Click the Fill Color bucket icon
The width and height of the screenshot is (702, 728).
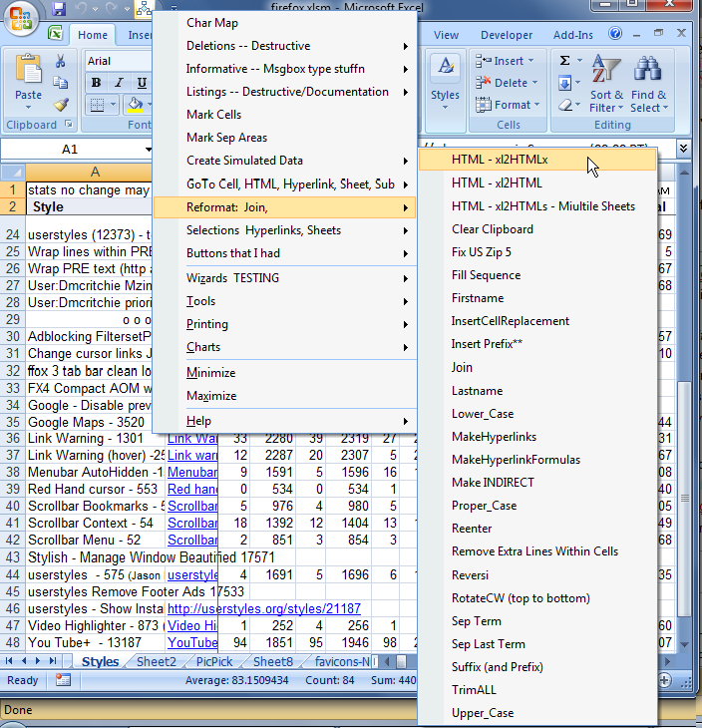pyautogui.click(x=135, y=105)
